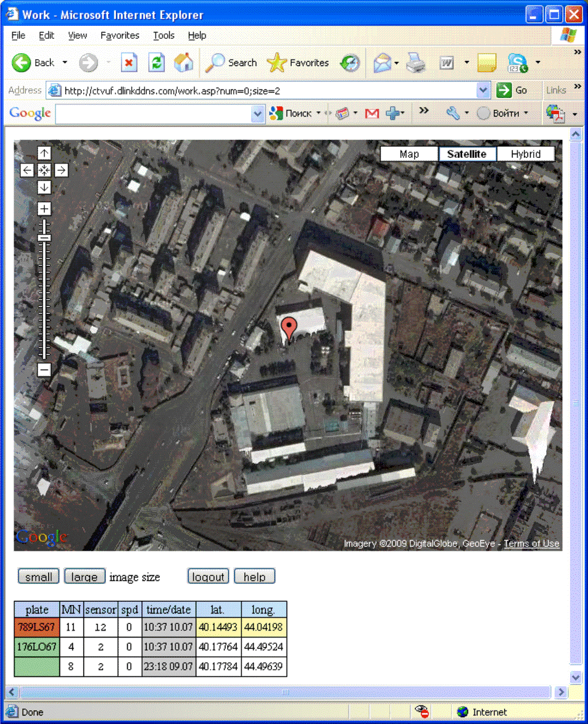Refresh the page with green arrows icon
The height and width of the screenshot is (724, 588).
click(157, 63)
